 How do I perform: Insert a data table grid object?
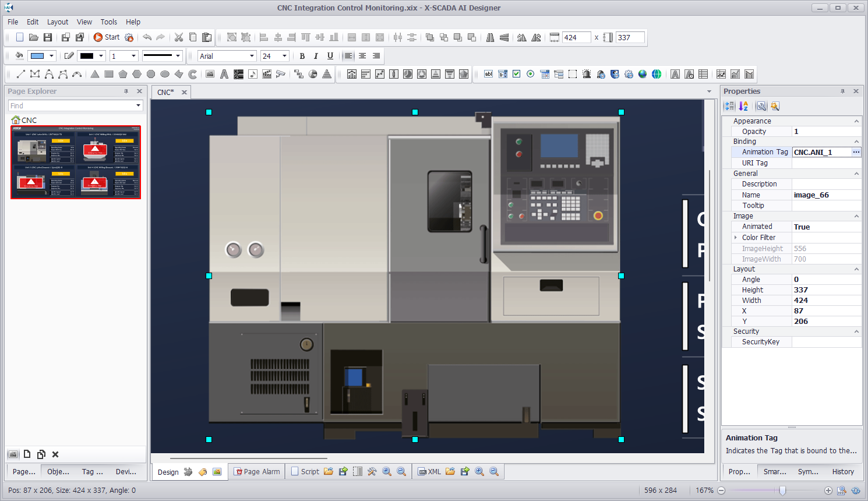tap(703, 74)
